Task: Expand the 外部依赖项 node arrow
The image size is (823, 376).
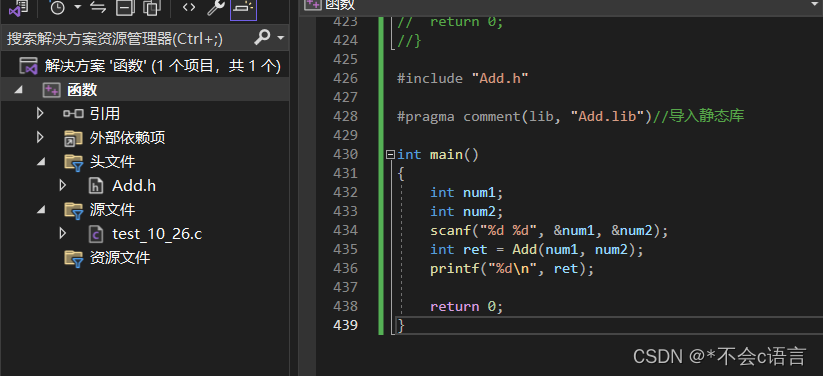Action: pyautogui.click(x=40, y=138)
